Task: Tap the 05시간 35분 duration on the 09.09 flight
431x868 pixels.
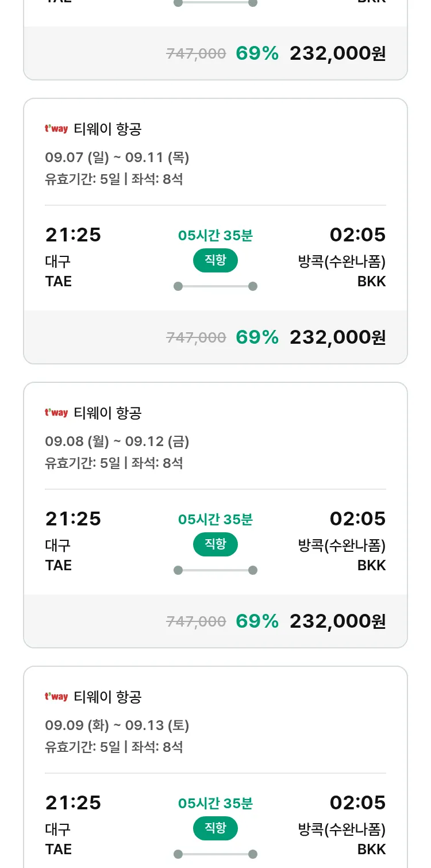Action: pos(215,803)
